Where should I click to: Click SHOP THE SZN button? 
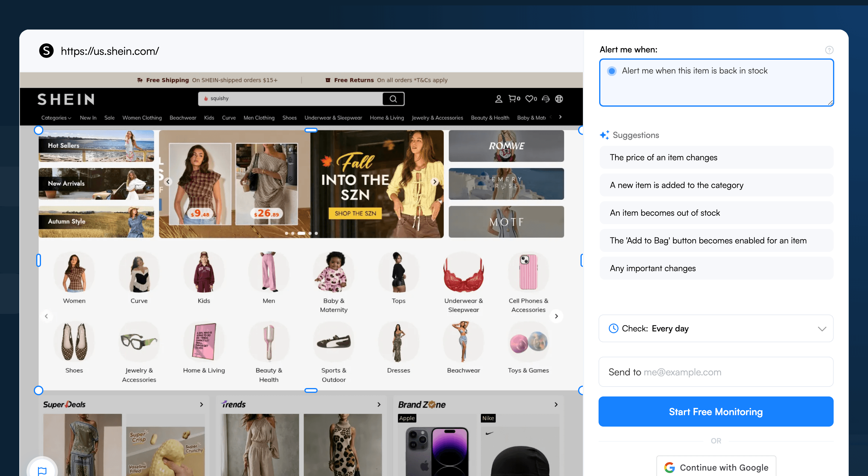(x=355, y=213)
